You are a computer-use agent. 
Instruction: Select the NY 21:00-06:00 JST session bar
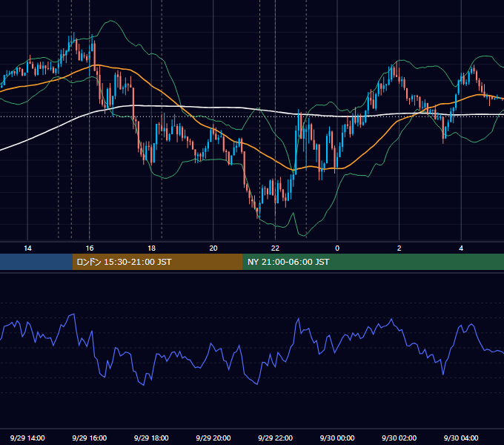(373, 262)
